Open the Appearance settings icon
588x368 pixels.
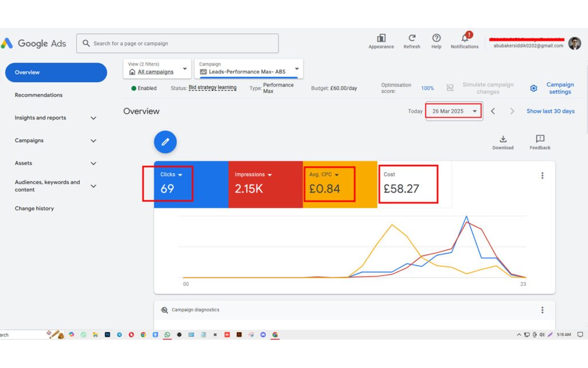(381, 38)
